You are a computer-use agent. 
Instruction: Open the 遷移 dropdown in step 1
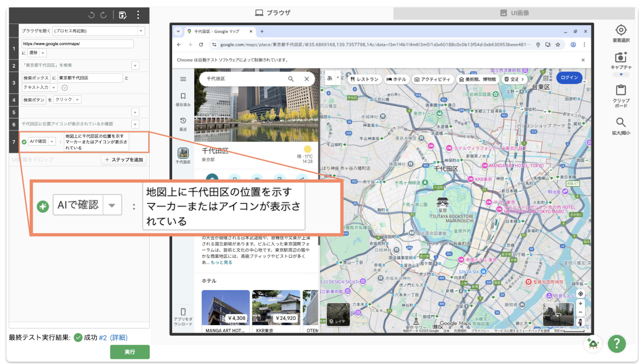pos(43,53)
